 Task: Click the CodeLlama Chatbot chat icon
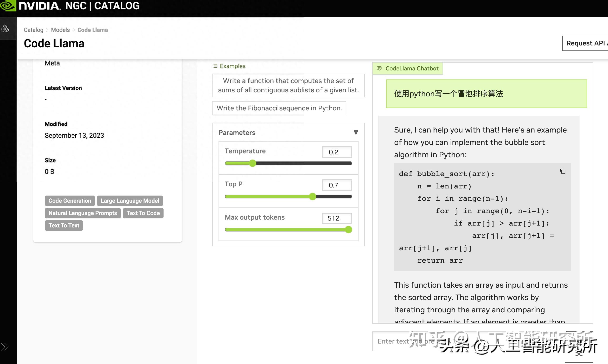(x=379, y=69)
